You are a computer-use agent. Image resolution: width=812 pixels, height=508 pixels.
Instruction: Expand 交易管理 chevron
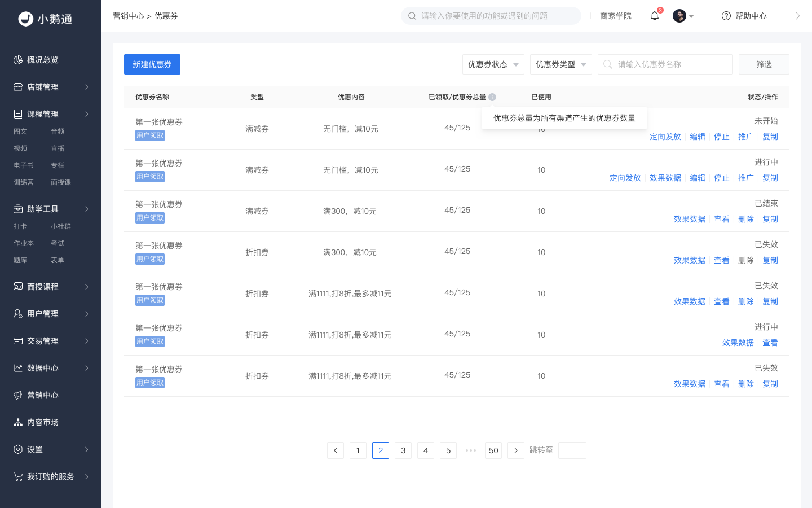coord(87,341)
